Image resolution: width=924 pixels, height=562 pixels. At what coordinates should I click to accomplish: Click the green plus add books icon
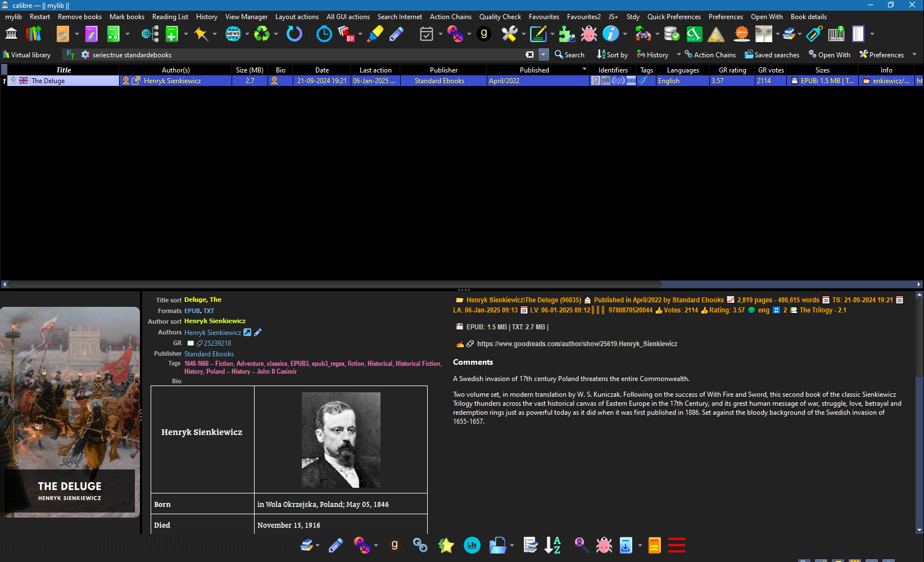pyautogui.click(x=172, y=34)
